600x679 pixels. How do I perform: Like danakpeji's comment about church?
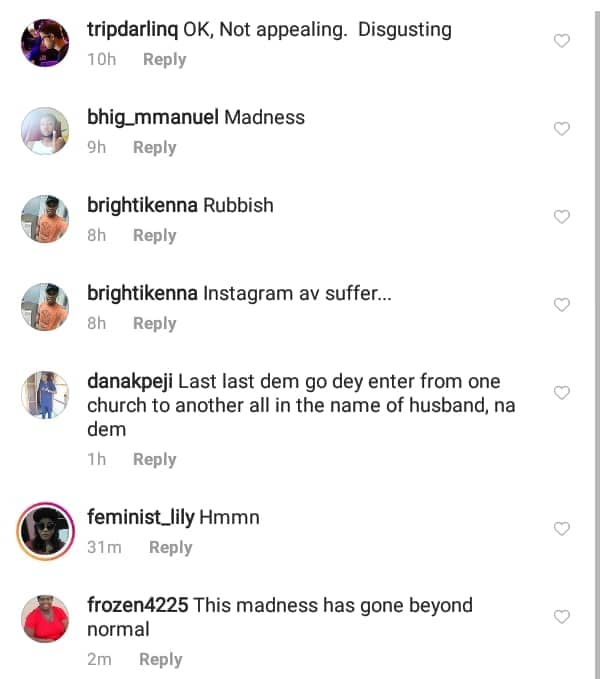pos(562,393)
